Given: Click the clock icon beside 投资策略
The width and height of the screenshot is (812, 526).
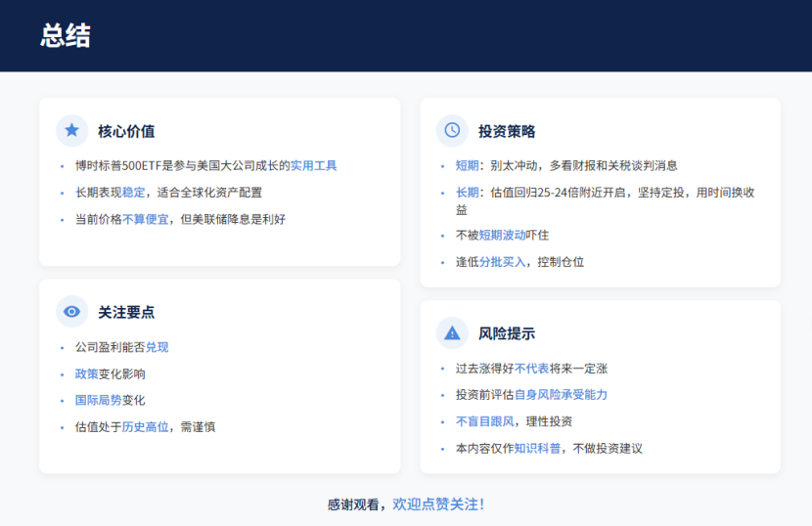Looking at the screenshot, I should [x=452, y=130].
